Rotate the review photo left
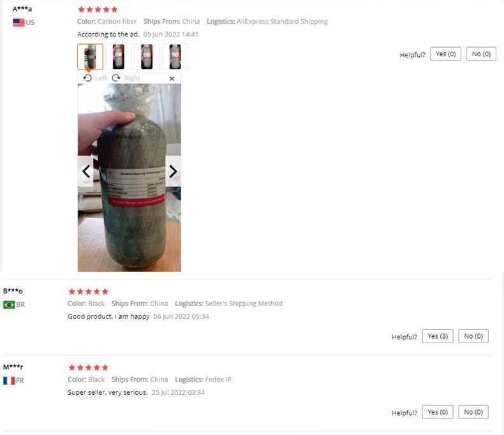 pos(95,78)
